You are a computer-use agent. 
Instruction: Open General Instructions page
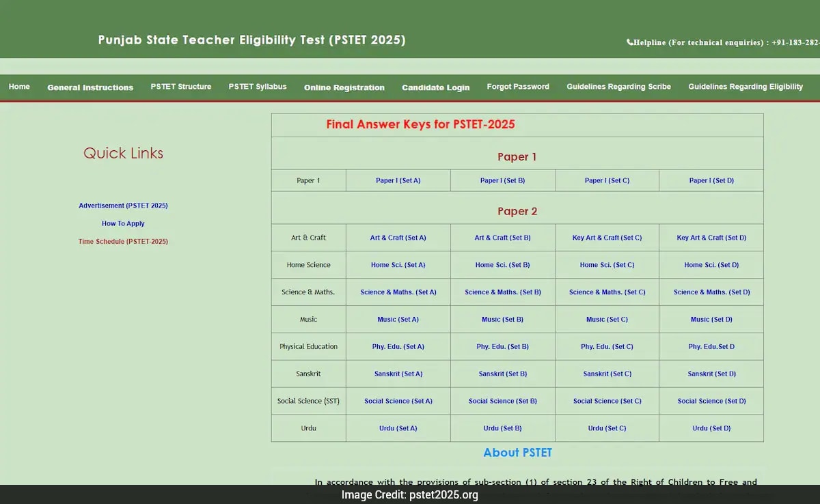point(90,87)
